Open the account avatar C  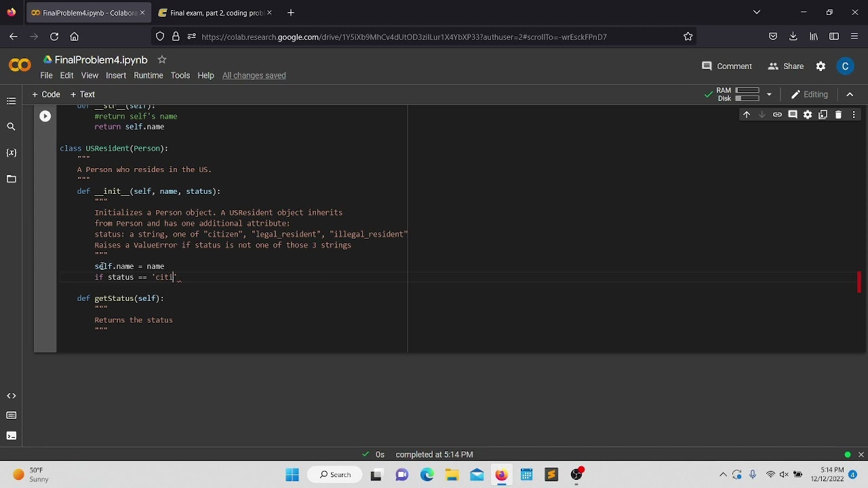tap(845, 66)
